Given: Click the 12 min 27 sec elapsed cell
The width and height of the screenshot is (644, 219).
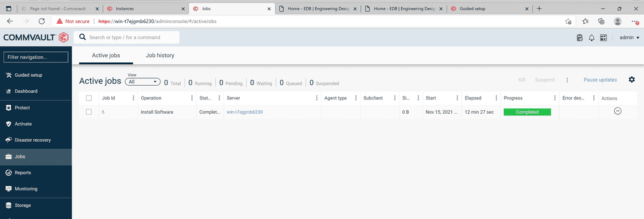Looking at the screenshot, I should coord(479,112).
